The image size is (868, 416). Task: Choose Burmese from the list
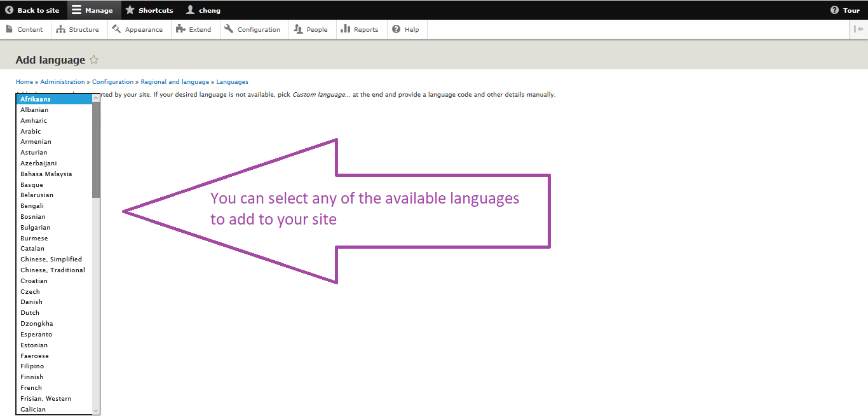(x=54, y=239)
